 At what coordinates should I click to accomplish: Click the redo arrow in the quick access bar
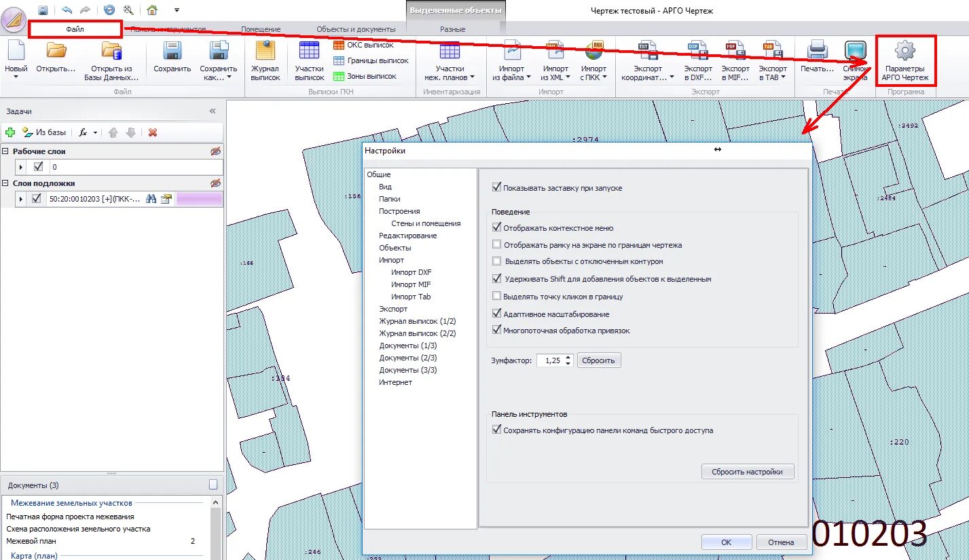[85, 10]
